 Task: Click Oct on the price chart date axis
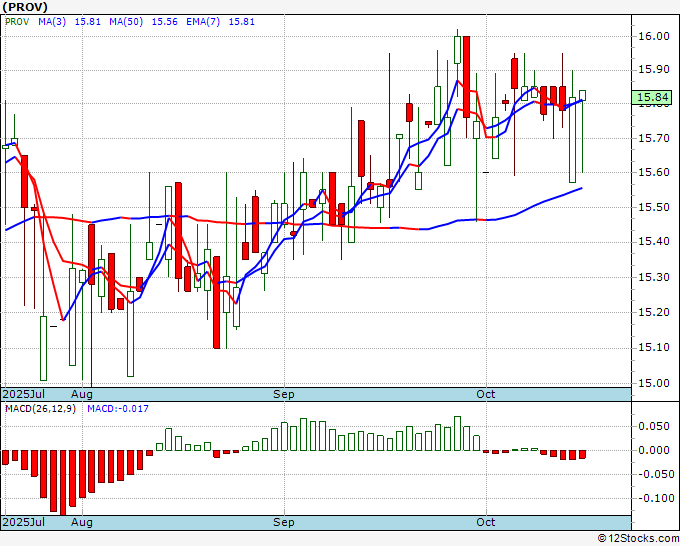(x=486, y=394)
